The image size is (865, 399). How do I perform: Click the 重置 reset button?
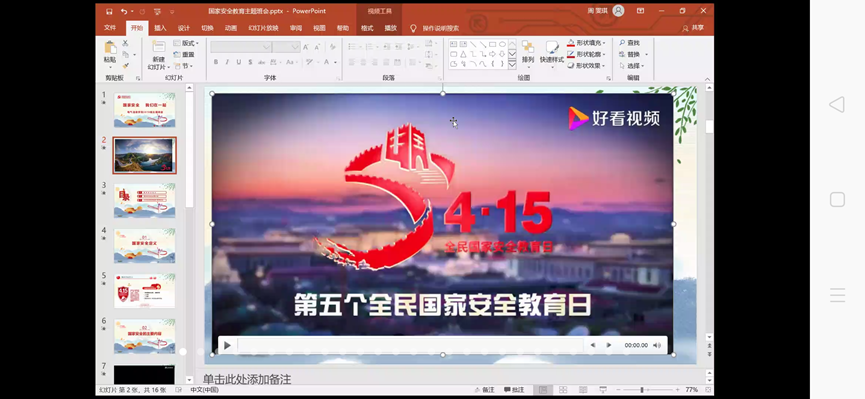click(x=184, y=55)
